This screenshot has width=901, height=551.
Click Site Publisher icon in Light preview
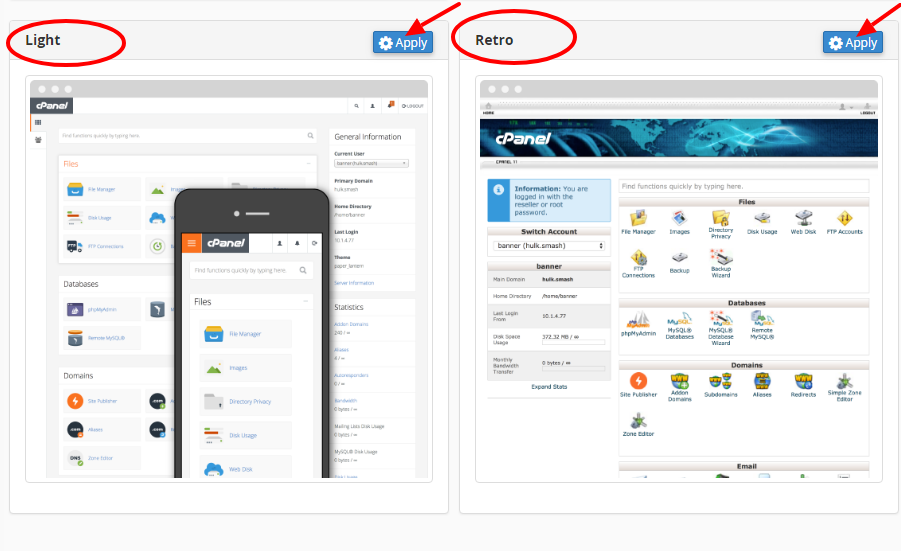(75, 400)
